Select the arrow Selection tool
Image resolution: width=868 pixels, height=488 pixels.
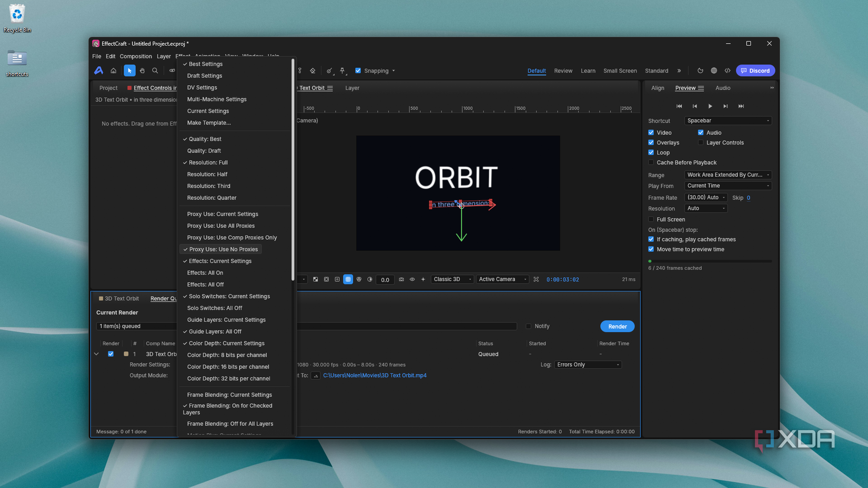[129, 70]
